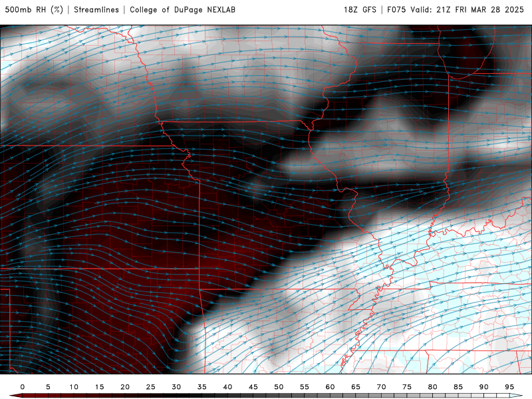Select the 90 label on the color scale
The height and width of the screenshot is (399, 532).
[x=484, y=387]
